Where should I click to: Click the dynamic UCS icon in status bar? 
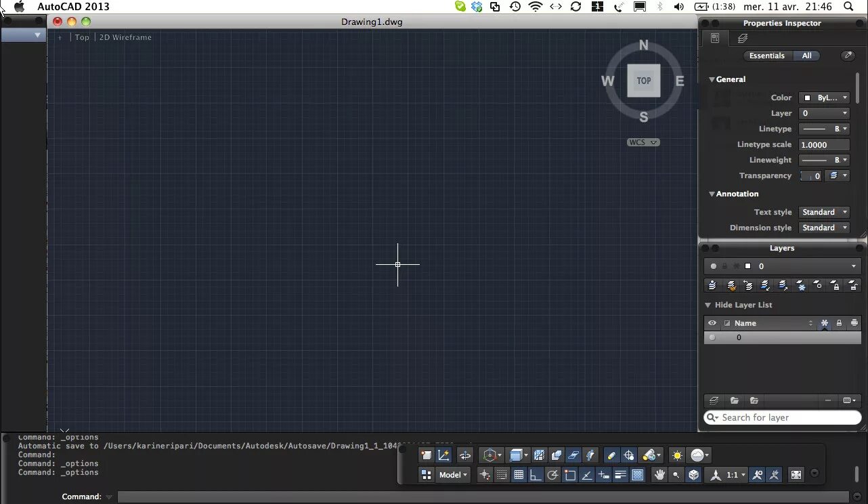point(444,455)
